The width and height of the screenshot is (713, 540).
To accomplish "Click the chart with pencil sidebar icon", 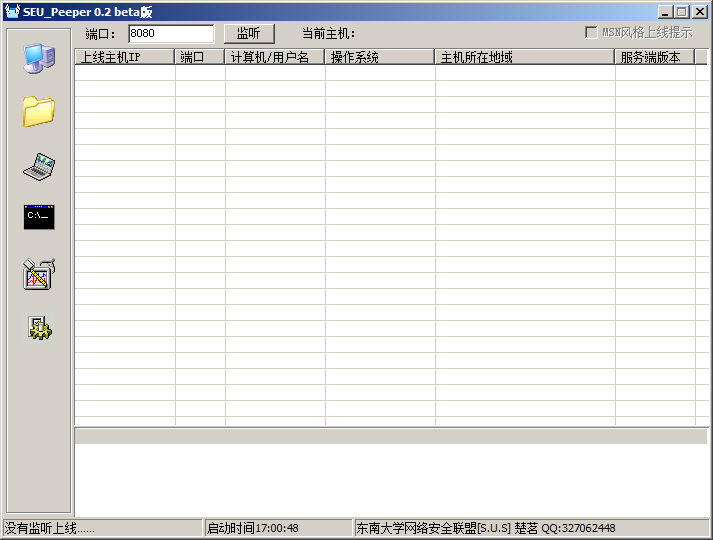I will coord(39,273).
